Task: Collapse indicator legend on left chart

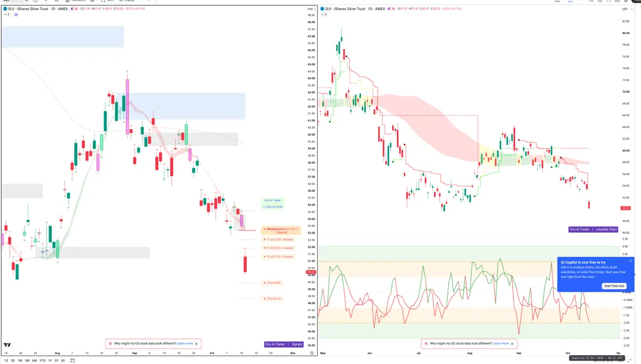Action: 7,14
